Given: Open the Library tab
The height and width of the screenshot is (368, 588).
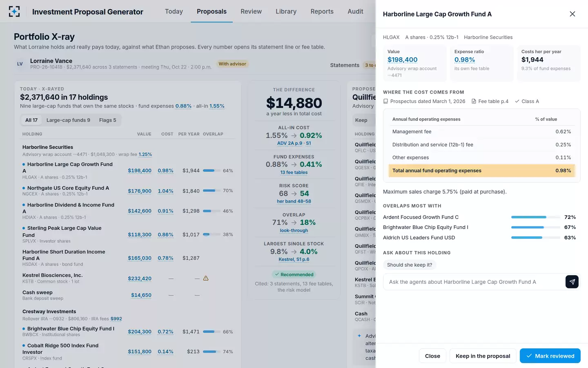Looking at the screenshot, I should click(286, 11).
